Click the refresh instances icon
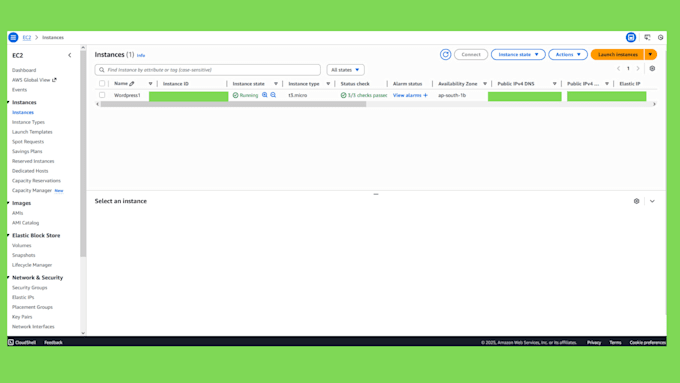The height and width of the screenshot is (383, 680). click(x=445, y=55)
